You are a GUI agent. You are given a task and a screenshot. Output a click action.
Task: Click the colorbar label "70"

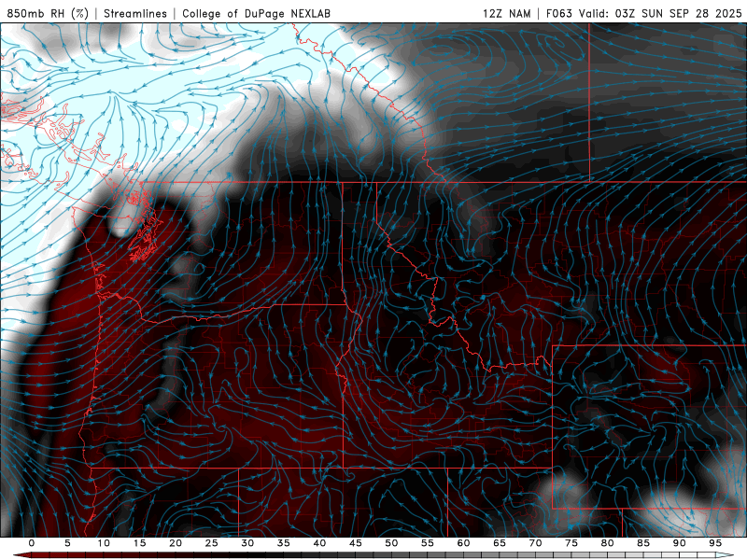coord(535,543)
